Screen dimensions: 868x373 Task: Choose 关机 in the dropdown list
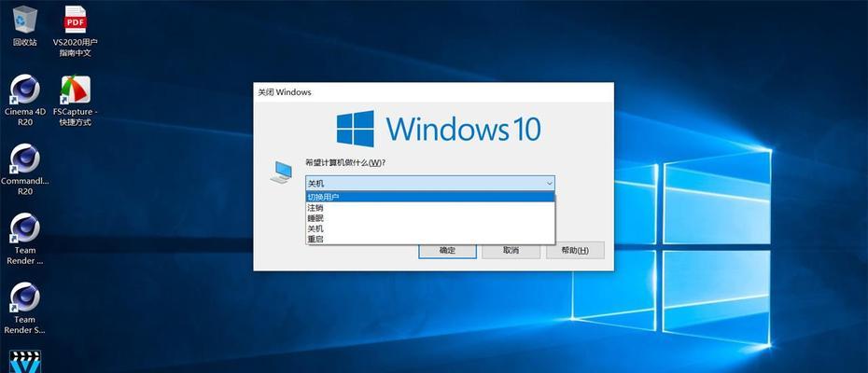tap(430, 228)
